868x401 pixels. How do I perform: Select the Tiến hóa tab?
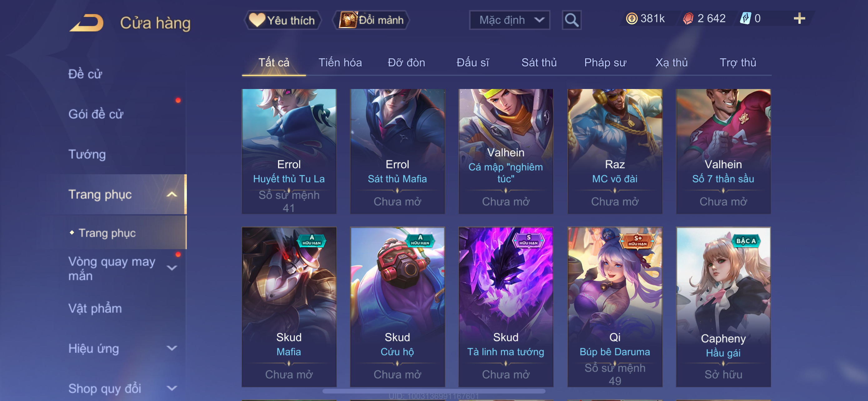tap(340, 63)
